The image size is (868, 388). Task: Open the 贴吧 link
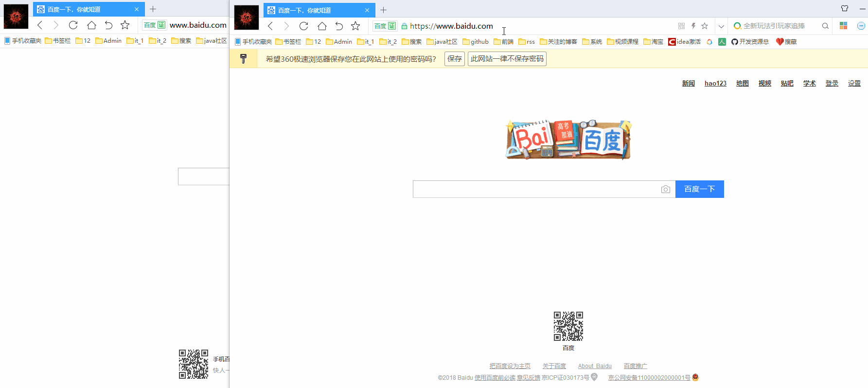click(x=787, y=84)
